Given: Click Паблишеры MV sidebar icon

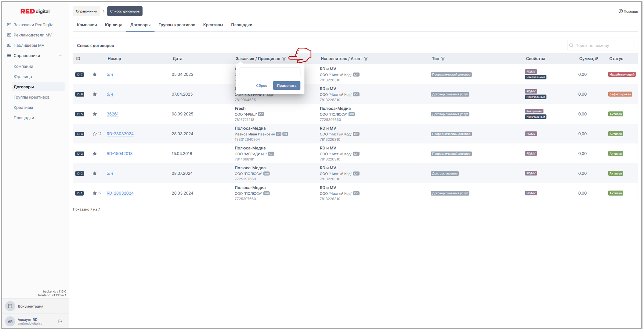Looking at the screenshot, I should pyautogui.click(x=9, y=45).
